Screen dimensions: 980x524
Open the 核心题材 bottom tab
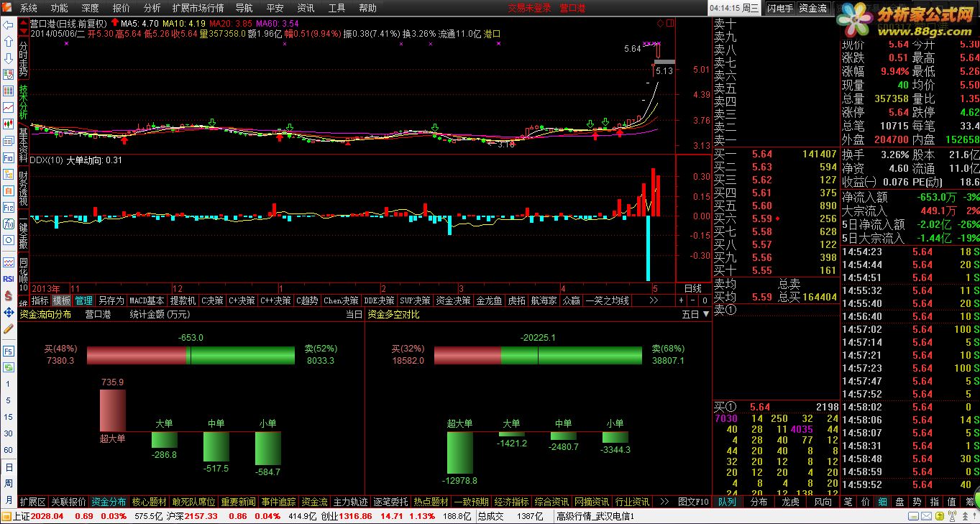[149, 502]
